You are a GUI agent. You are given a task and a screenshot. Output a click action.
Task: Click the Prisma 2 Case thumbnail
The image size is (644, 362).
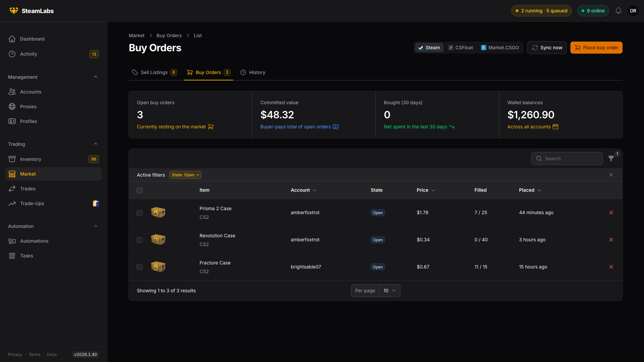pos(158,213)
